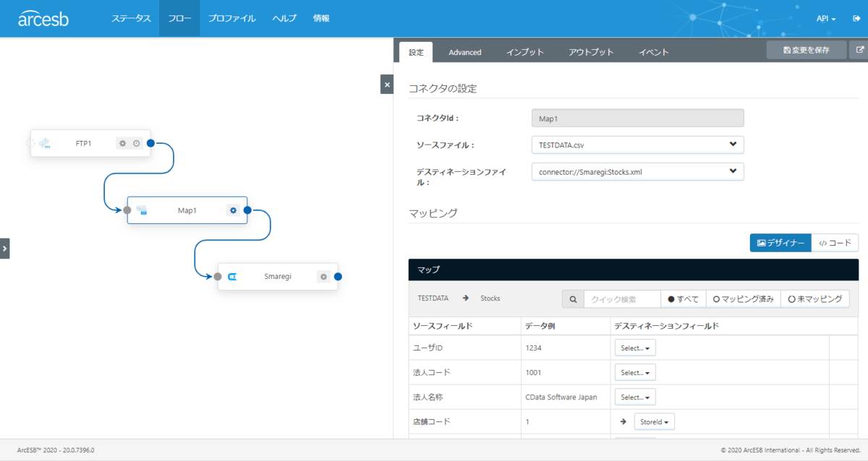Viewport: 868px width, 461px height.
Task: Expand the left sidebar arrow
Action: [4, 248]
